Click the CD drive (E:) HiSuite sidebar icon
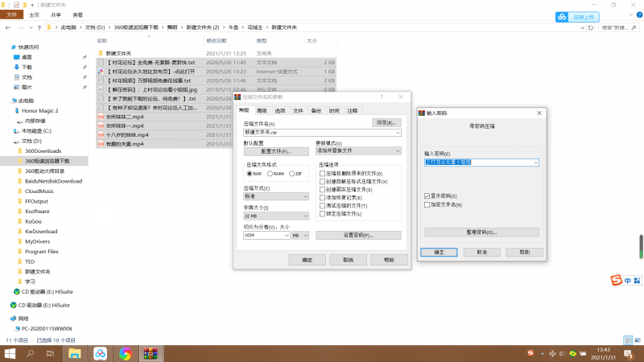 tap(17, 292)
